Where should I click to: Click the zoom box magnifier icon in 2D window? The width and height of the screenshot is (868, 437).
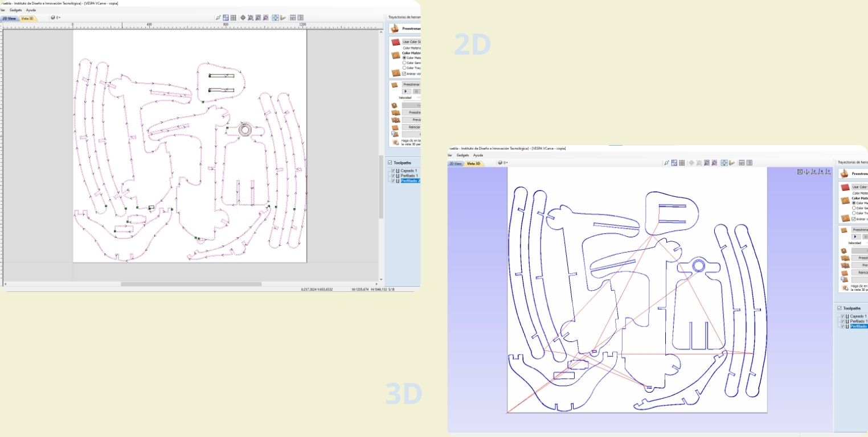pyautogui.click(x=250, y=18)
